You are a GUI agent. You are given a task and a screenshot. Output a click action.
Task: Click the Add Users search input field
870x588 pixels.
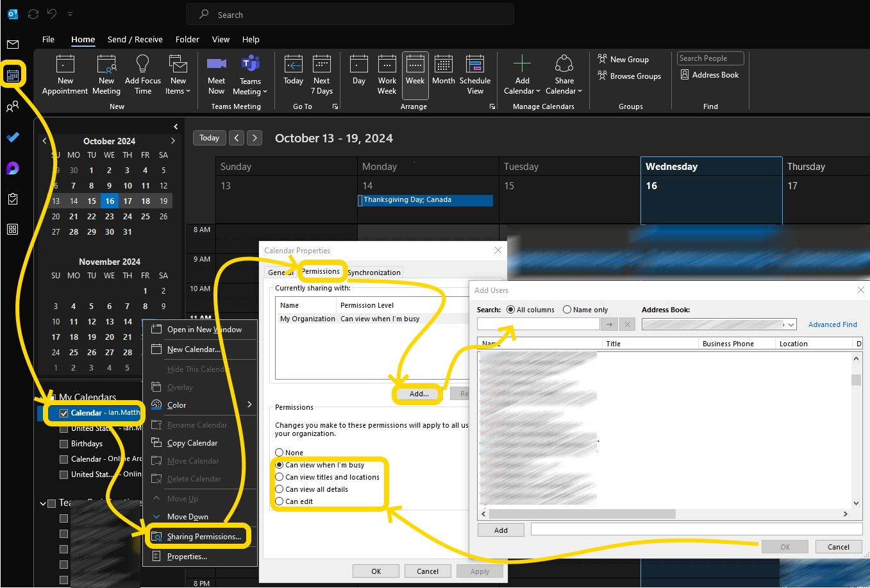click(x=538, y=324)
